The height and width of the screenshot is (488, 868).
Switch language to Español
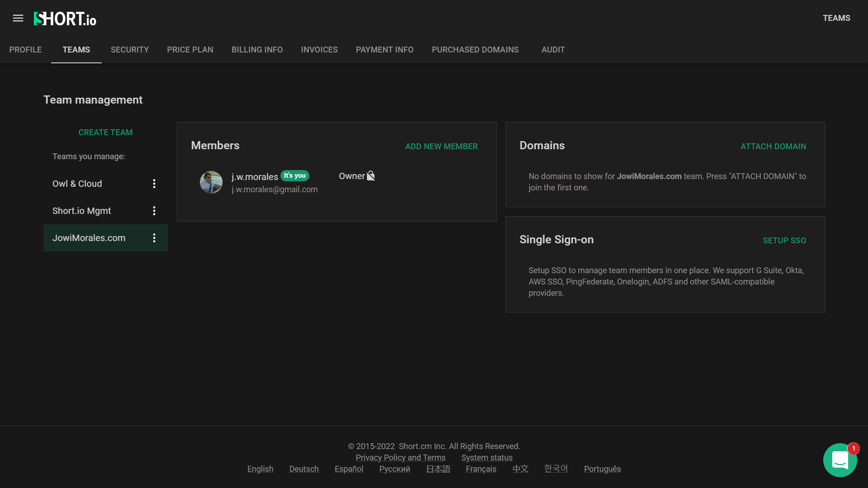click(x=349, y=469)
